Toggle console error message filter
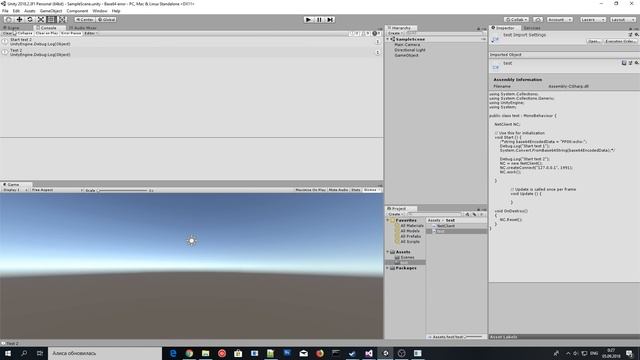 tap(376, 33)
